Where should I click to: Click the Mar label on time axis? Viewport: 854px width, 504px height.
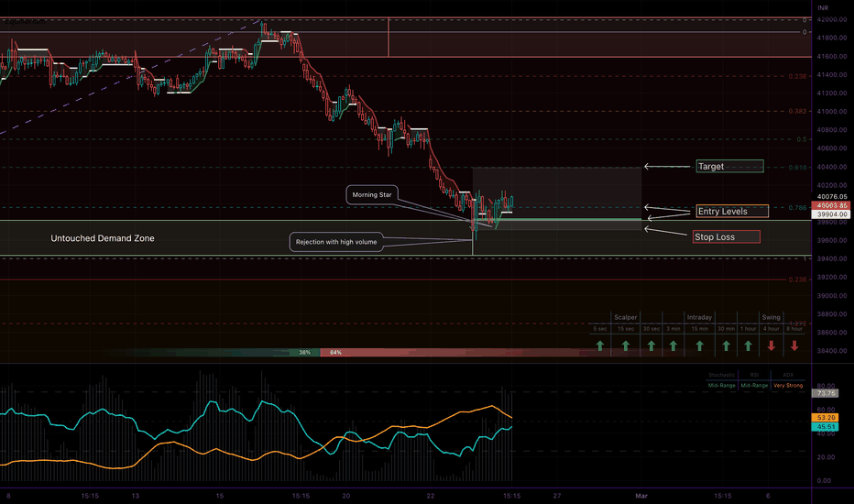coord(641,496)
